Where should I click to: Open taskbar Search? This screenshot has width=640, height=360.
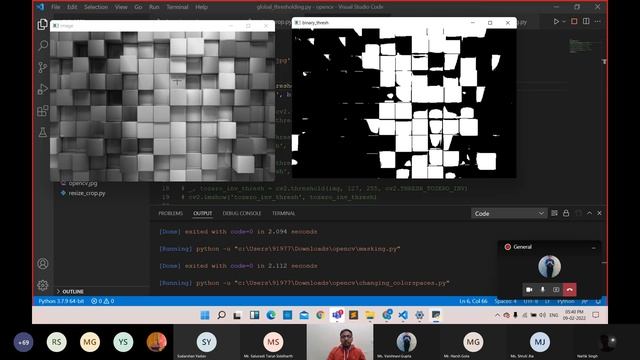221,315
